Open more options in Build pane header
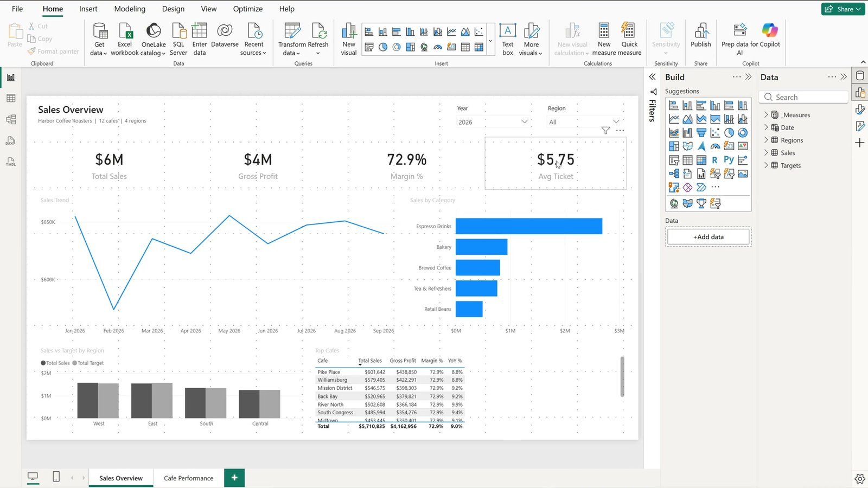Image resolution: width=868 pixels, height=488 pixels. pyautogui.click(x=737, y=77)
